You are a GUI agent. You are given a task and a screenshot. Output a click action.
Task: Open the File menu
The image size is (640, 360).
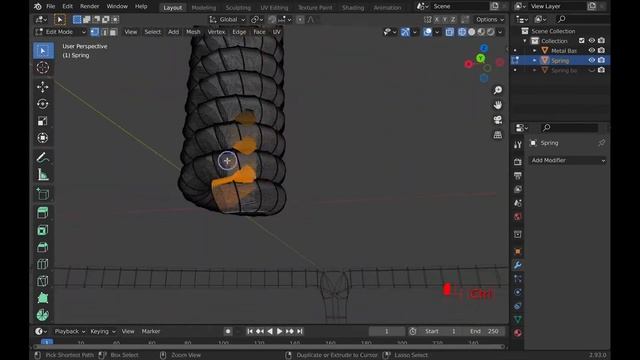(51, 7)
